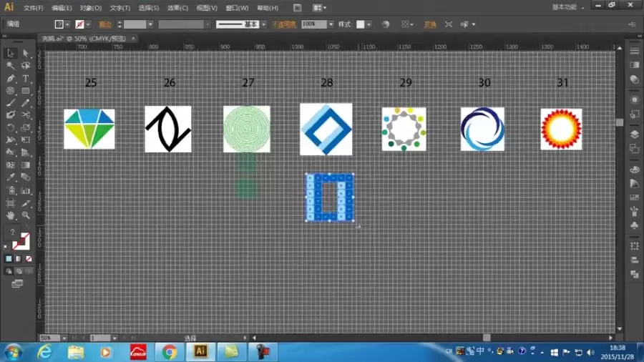
Task: Open the zoom level 50% dropdown
Action: click(64, 338)
